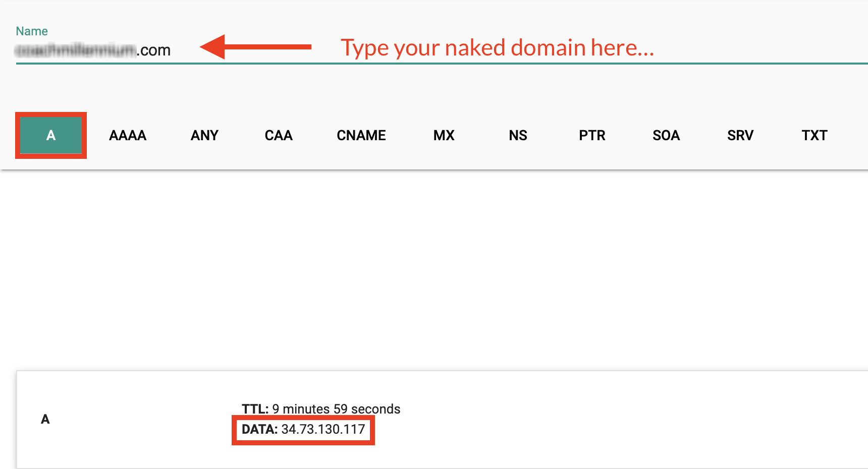
Task: Open the PTR record lookup
Action: pos(592,135)
